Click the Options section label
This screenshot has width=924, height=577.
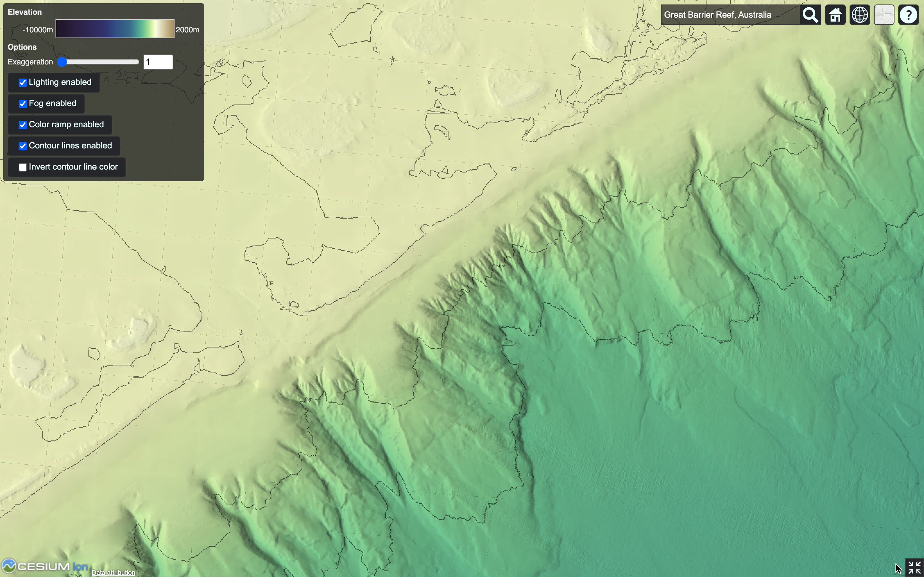click(22, 47)
